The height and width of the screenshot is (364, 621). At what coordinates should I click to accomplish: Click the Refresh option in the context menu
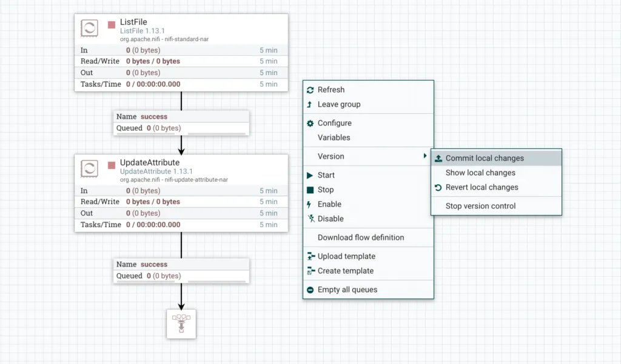[331, 90]
